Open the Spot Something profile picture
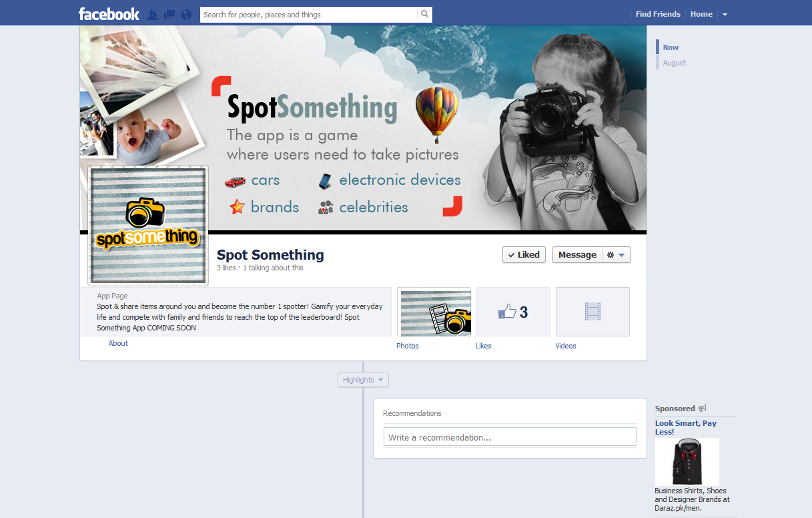 pyautogui.click(x=147, y=225)
